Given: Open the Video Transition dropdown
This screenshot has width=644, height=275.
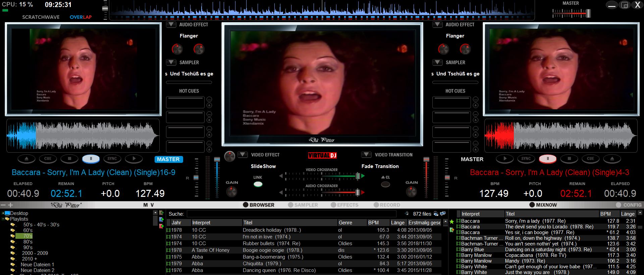Looking at the screenshot, I should [x=366, y=155].
